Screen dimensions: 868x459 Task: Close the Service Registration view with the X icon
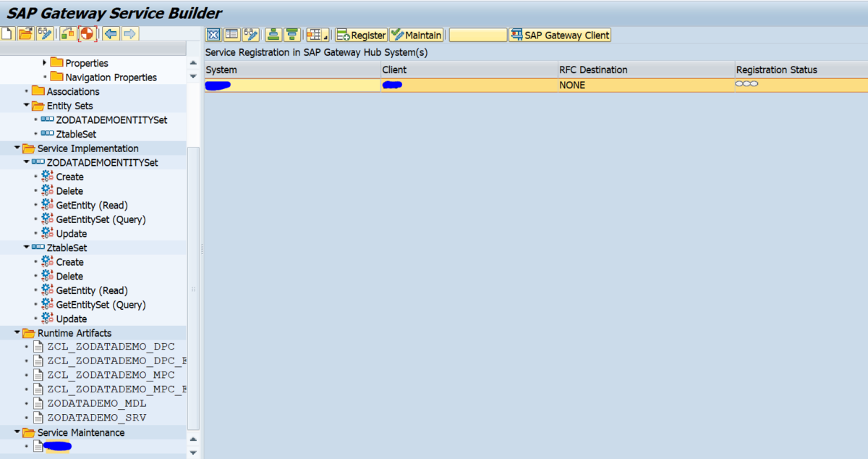click(x=213, y=34)
